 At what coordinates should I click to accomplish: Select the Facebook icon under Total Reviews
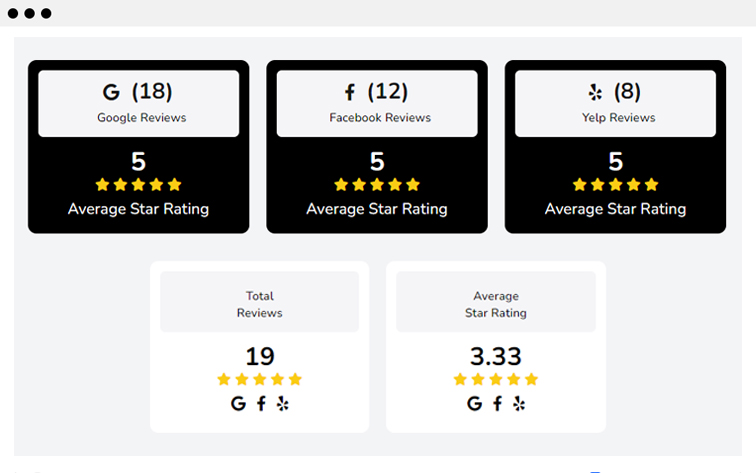pos(261,403)
